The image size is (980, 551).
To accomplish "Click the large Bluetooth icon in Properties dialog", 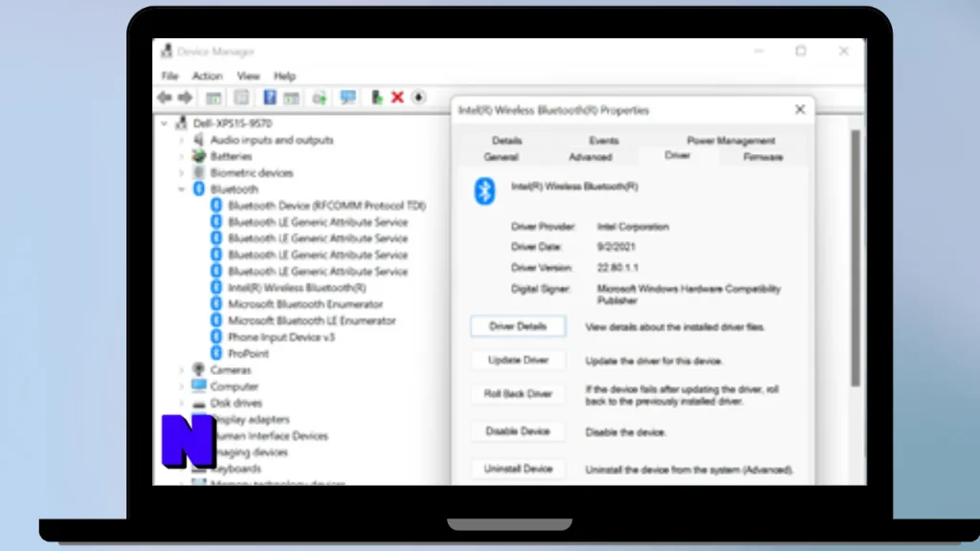I will pyautogui.click(x=484, y=190).
